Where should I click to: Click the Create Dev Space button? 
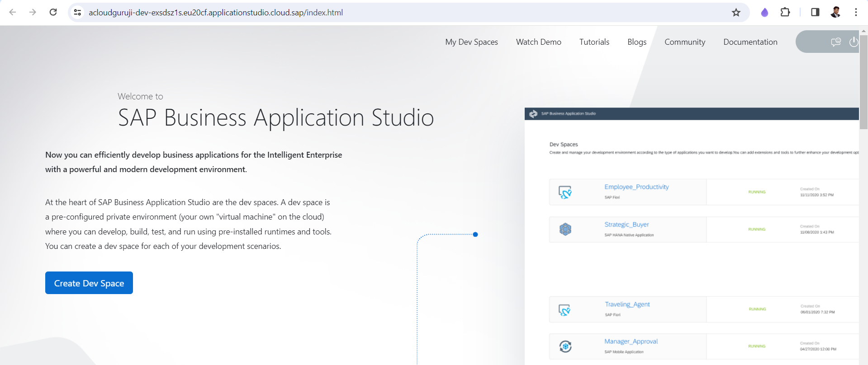point(89,283)
